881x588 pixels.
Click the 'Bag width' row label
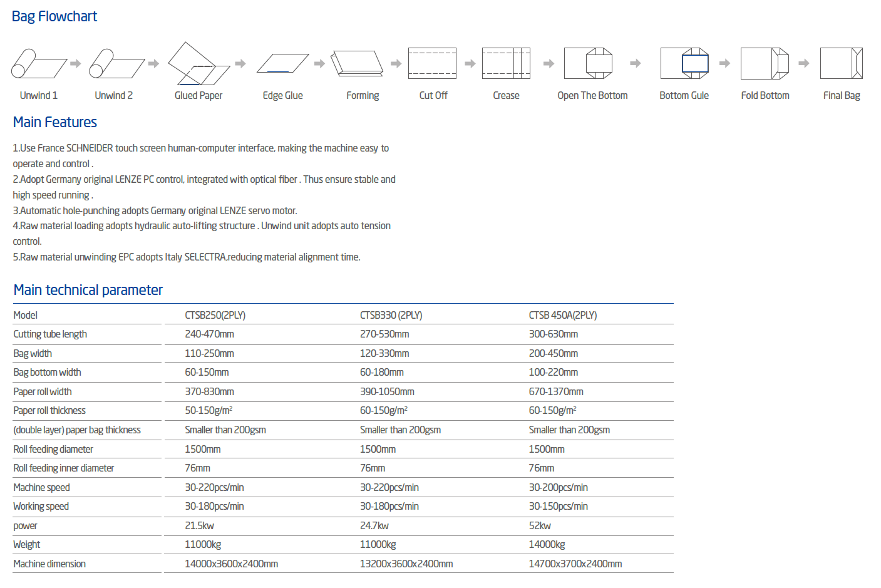click(33, 354)
